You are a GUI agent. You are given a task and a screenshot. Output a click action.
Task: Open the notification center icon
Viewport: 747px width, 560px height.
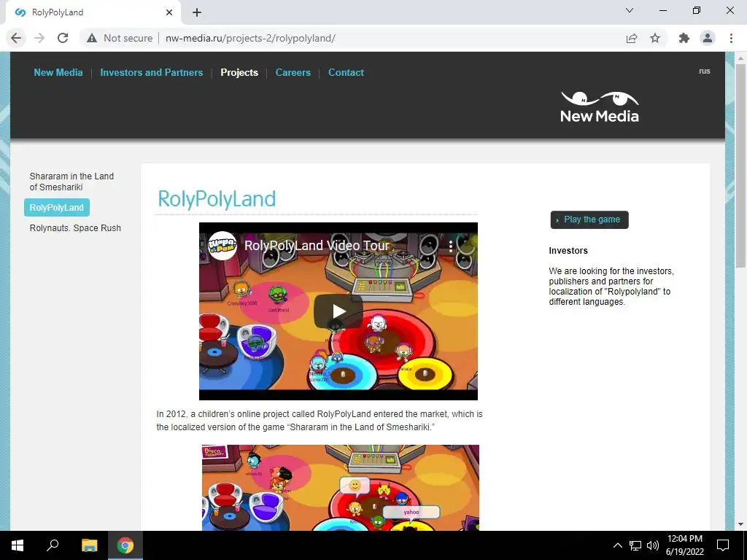pos(723,545)
